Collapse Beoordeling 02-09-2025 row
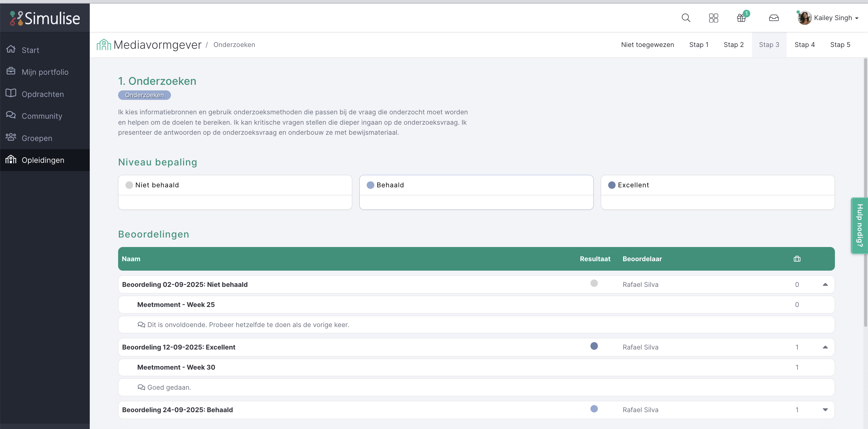The image size is (868, 429). coord(825,284)
